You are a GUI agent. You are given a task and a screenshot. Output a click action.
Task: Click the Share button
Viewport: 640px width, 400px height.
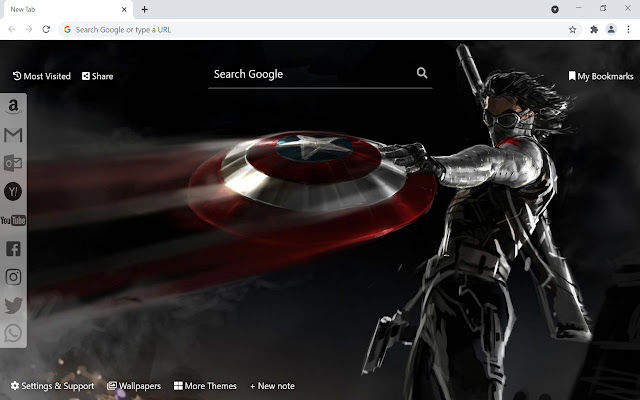pyautogui.click(x=98, y=76)
